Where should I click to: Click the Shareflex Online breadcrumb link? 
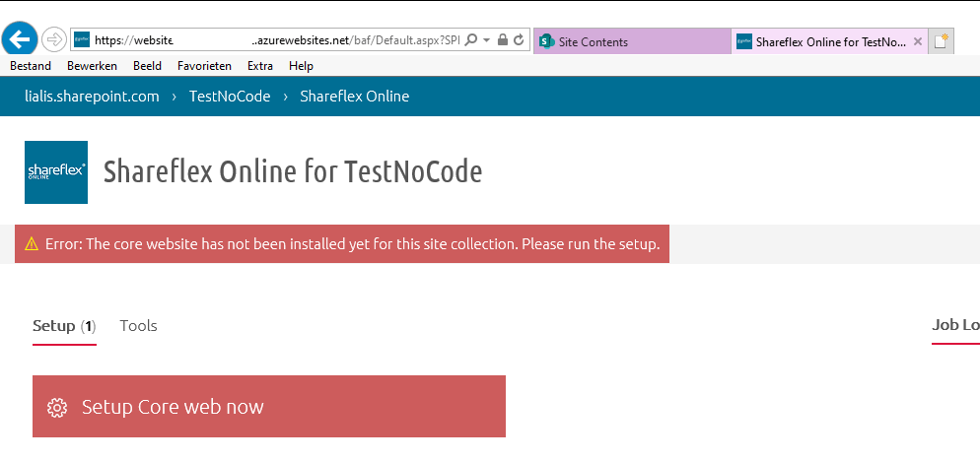tap(354, 97)
